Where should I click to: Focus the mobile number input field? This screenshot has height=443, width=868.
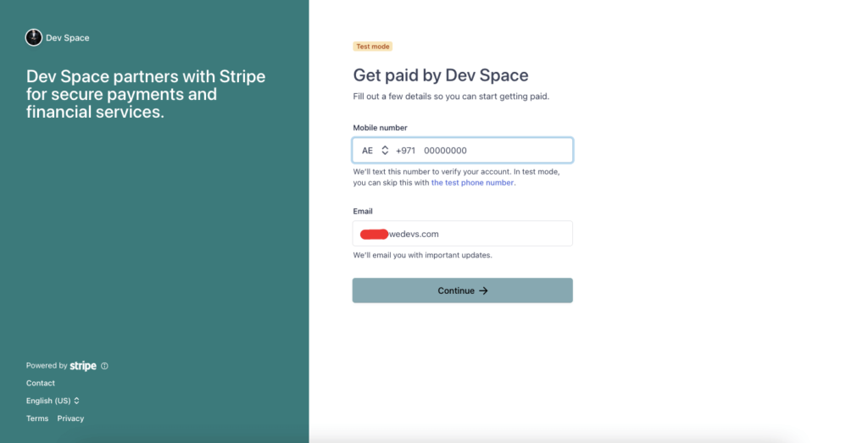coord(462,151)
